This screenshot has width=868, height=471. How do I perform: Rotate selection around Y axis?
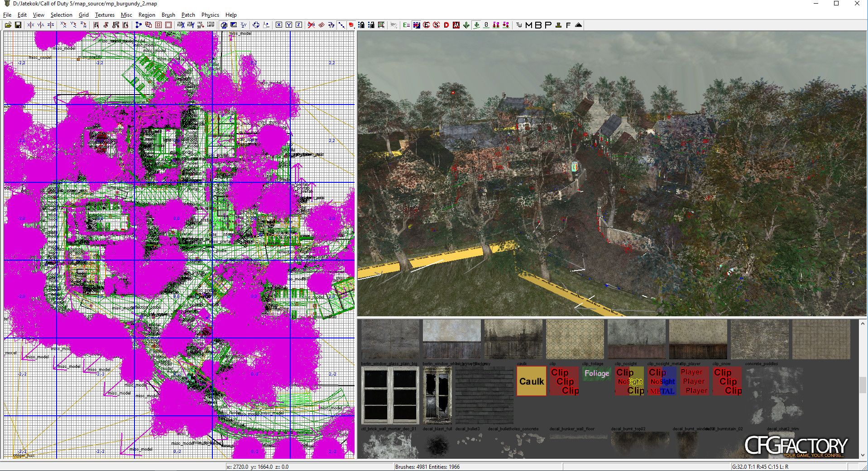[x=73, y=25]
